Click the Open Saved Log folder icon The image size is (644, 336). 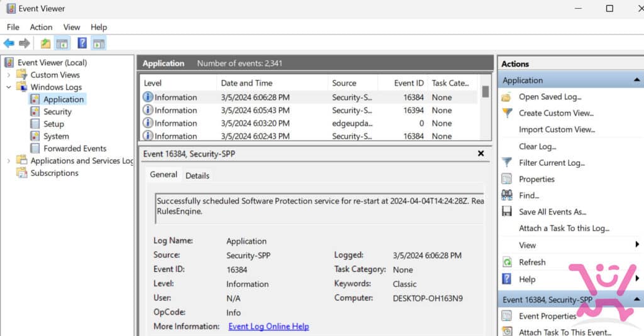click(x=506, y=97)
